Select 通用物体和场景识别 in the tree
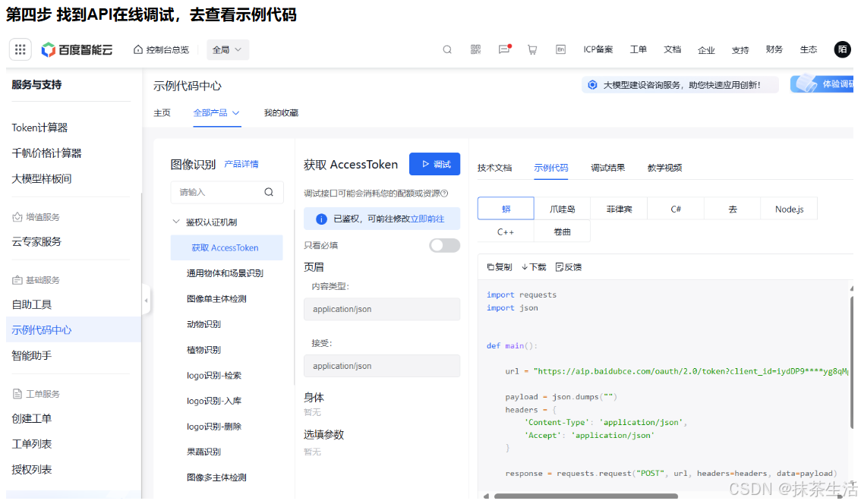This screenshot has height=504, width=861. point(225,273)
